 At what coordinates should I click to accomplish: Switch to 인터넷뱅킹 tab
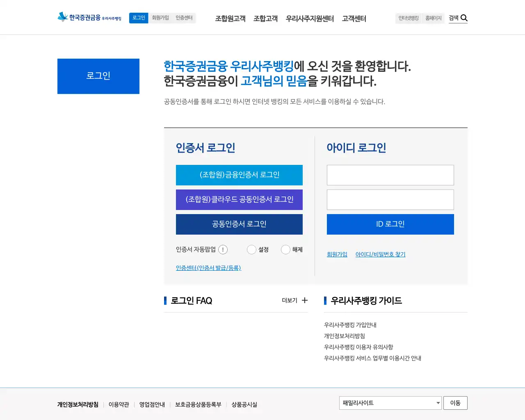point(409,18)
